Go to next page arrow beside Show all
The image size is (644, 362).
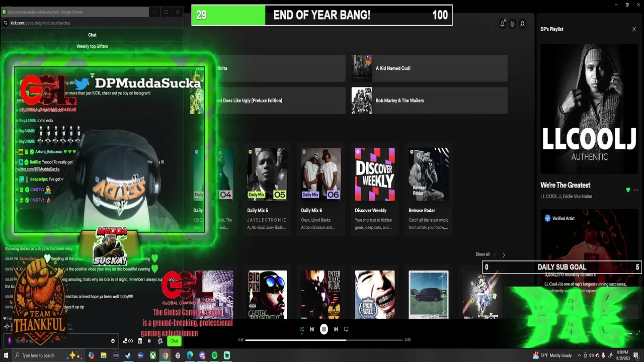[504, 255]
